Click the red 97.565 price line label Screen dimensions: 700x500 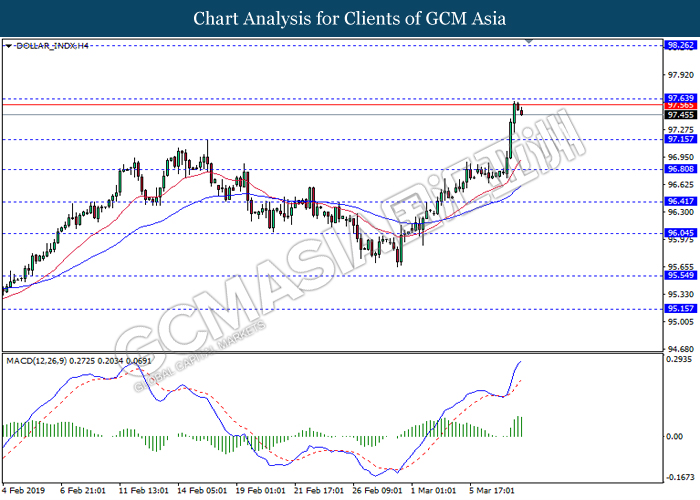tap(681, 106)
